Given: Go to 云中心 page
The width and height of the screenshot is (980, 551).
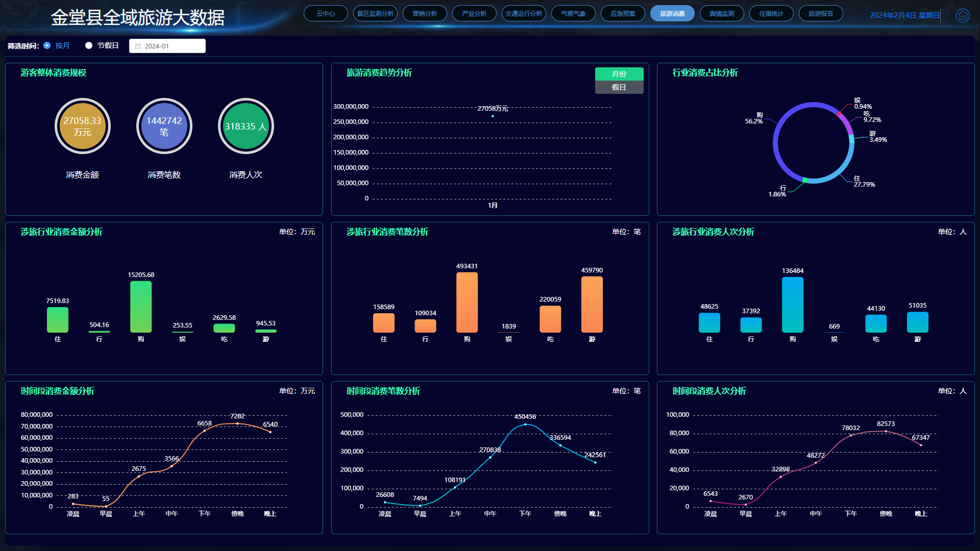Looking at the screenshot, I should (326, 14).
